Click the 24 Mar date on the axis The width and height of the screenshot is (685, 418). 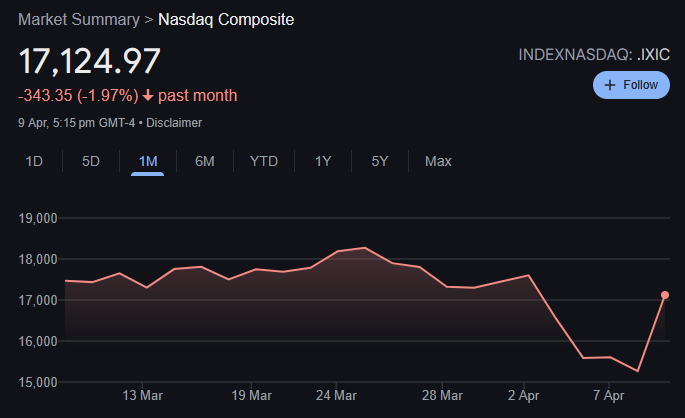tap(336, 395)
